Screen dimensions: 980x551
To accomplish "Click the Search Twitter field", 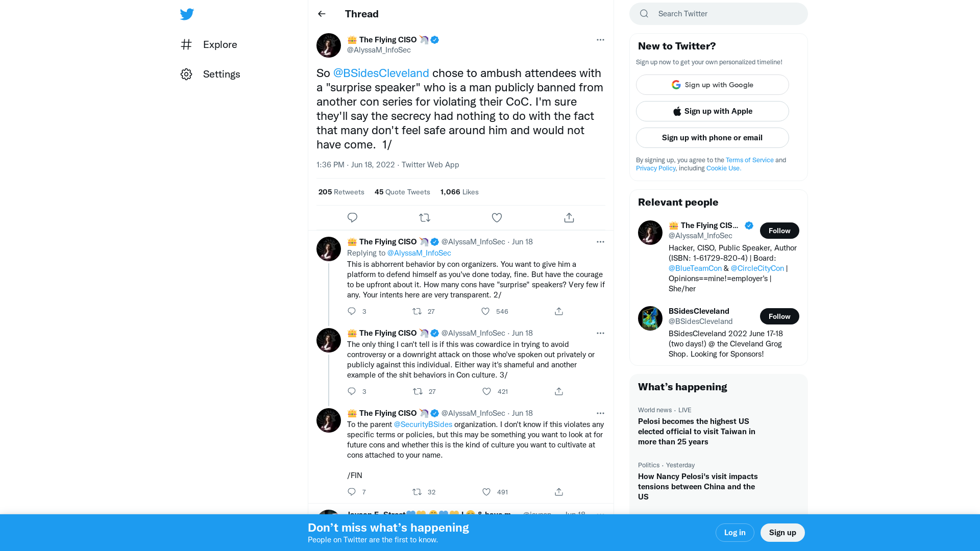I will 718,14.
